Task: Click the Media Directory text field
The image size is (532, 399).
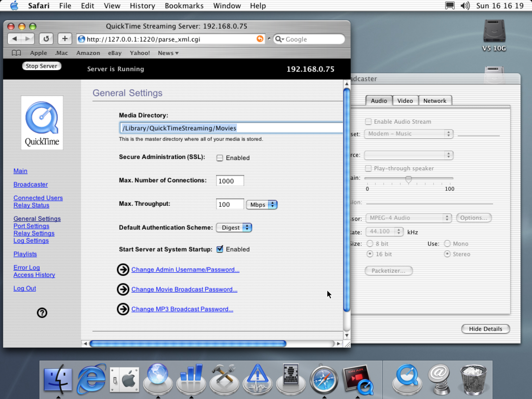Action: [x=231, y=128]
